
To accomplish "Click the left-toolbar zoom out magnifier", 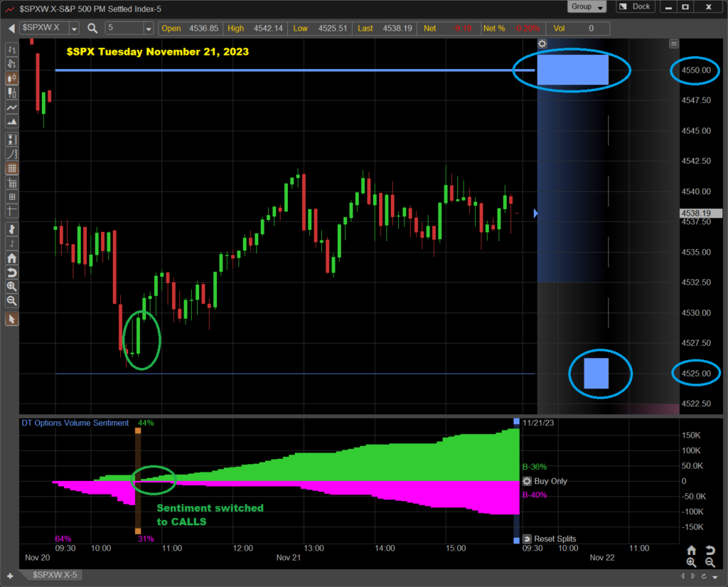I will pyautogui.click(x=12, y=300).
